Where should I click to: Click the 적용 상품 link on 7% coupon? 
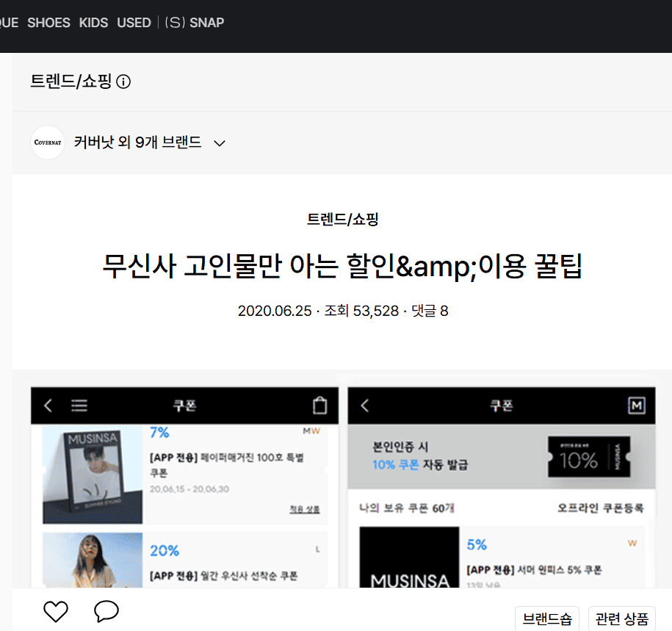[305, 509]
